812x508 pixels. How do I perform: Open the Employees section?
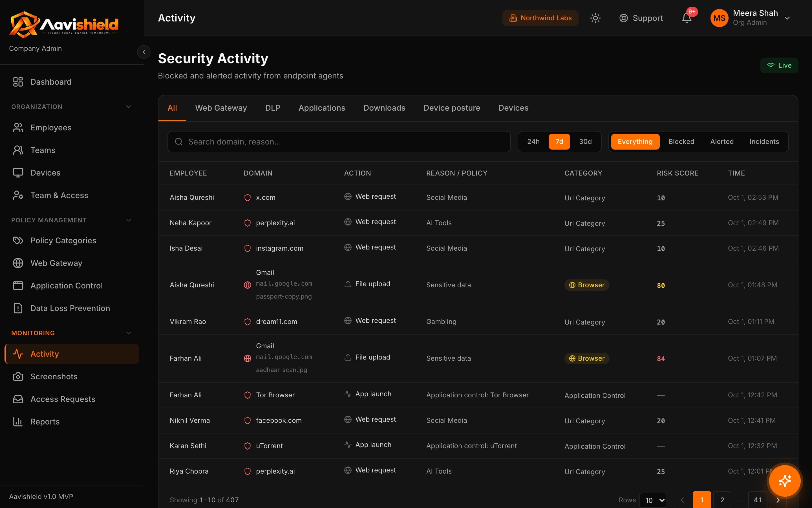pos(72,127)
